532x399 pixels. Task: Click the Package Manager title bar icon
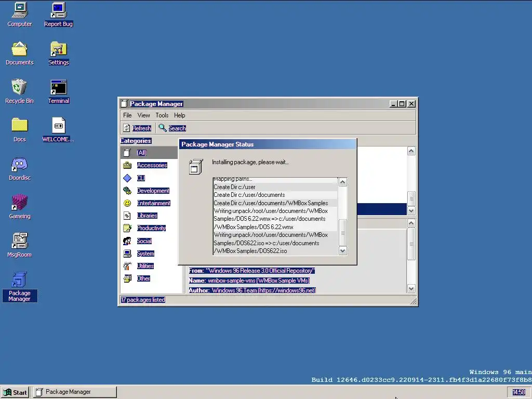125,104
